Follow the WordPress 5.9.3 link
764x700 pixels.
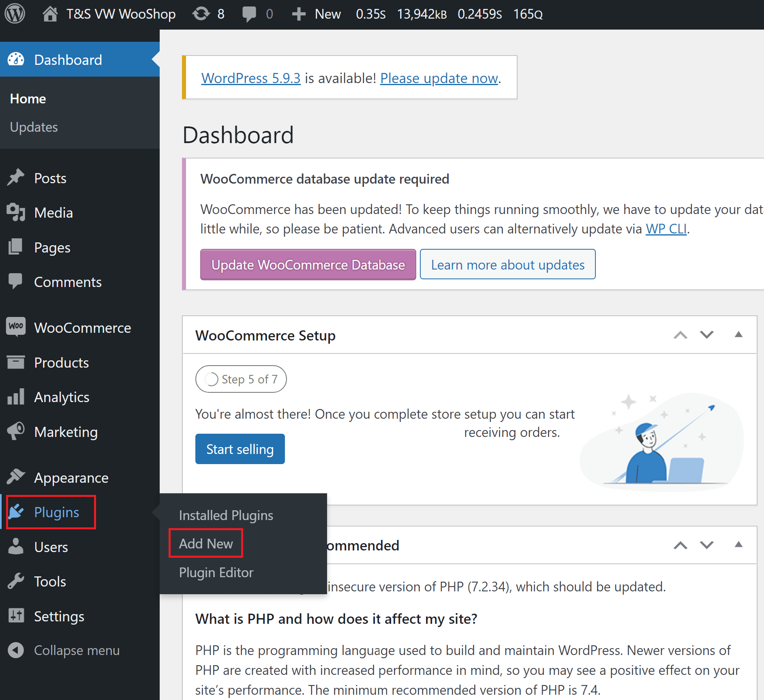point(251,78)
